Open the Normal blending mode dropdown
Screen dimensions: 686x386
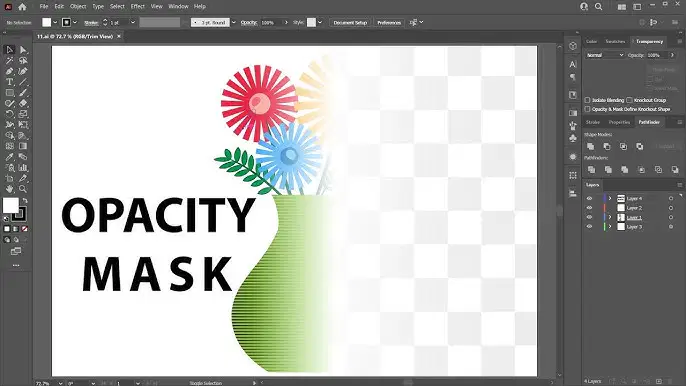tap(605, 55)
